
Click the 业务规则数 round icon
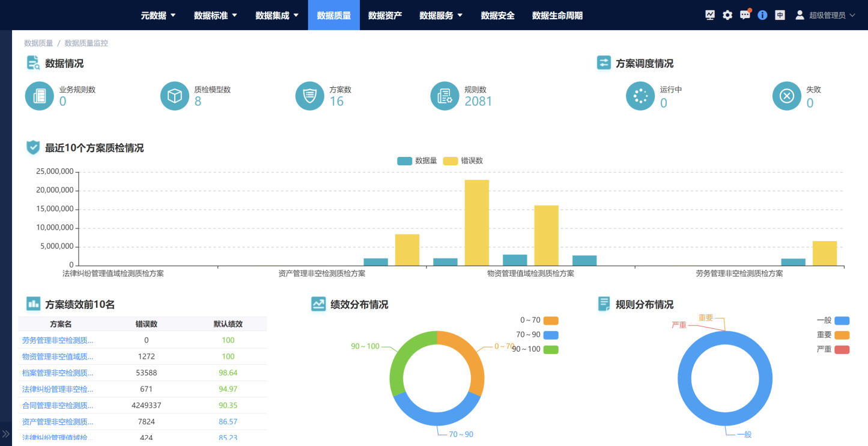(40, 96)
